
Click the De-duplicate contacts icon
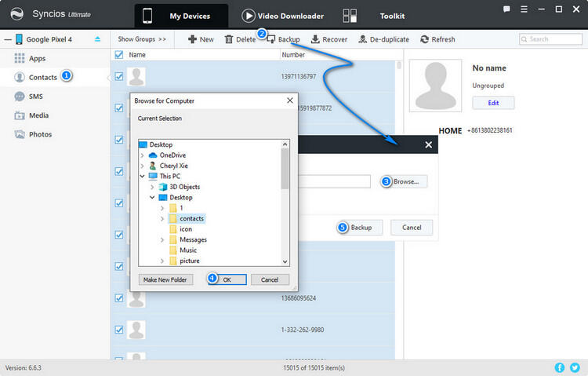coord(363,39)
